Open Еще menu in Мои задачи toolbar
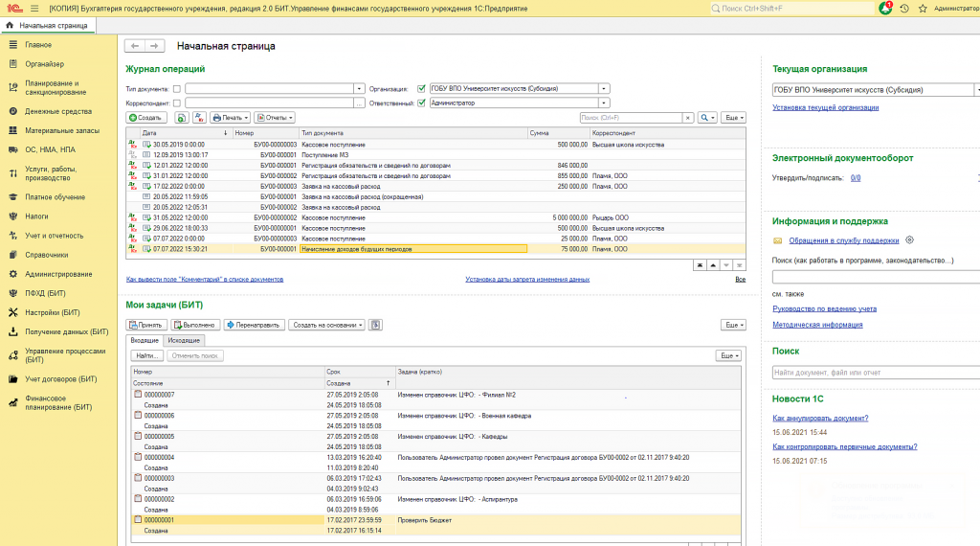 (x=733, y=326)
